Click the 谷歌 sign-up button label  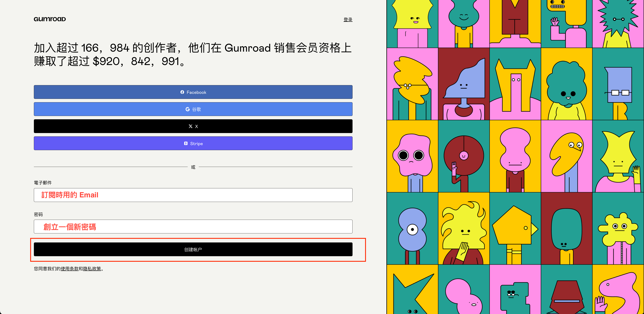coord(197,109)
